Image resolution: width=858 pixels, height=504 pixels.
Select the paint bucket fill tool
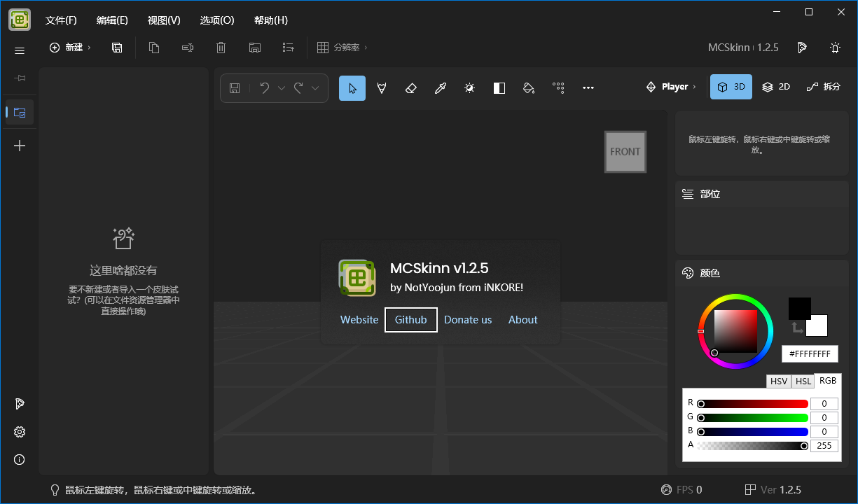pos(529,87)
